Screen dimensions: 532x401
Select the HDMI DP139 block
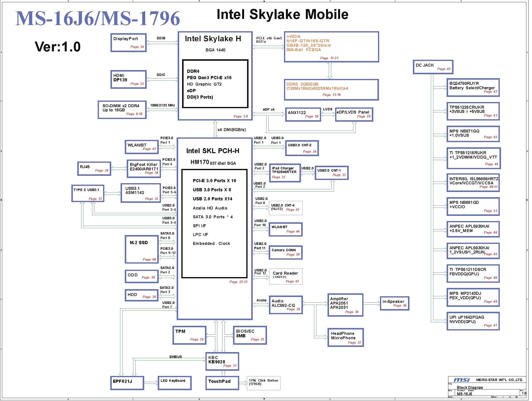[x=128, y=79]
